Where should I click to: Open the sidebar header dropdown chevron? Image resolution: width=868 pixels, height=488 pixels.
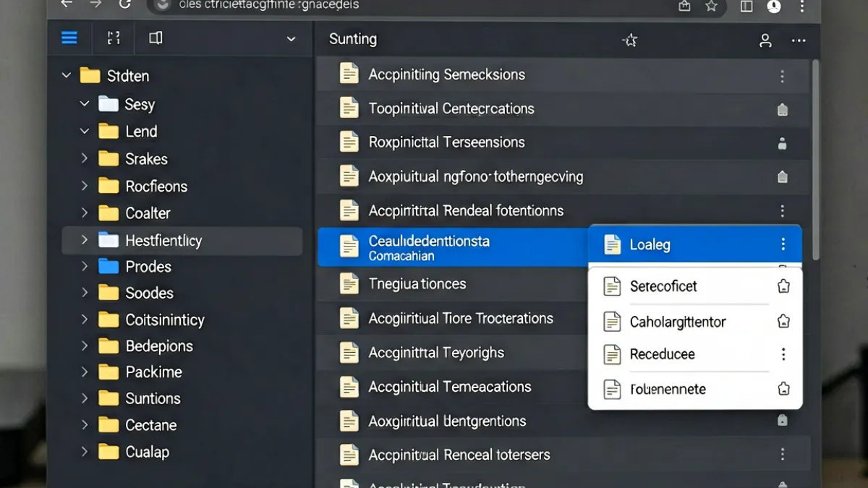coord(291,39)
